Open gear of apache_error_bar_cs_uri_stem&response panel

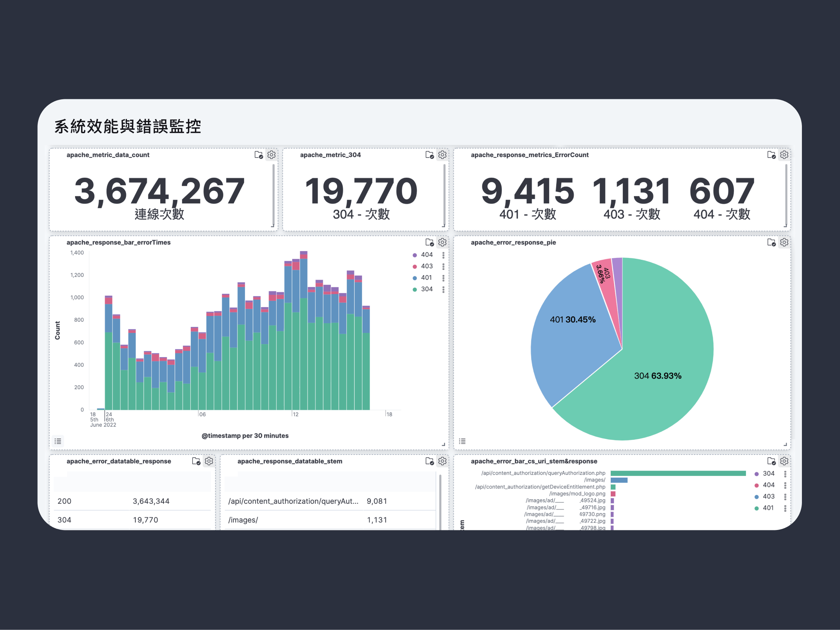tap(784, 461)
